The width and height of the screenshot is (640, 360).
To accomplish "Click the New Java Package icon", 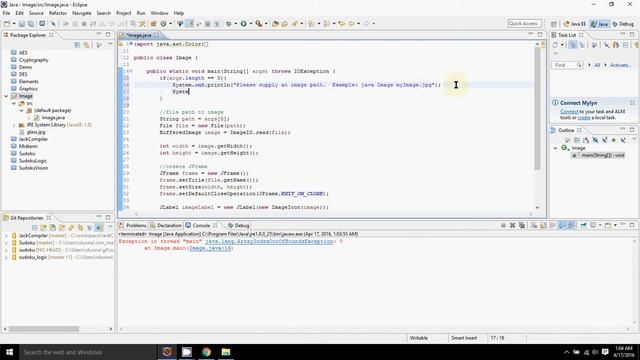I will click(x=154, y=24).
